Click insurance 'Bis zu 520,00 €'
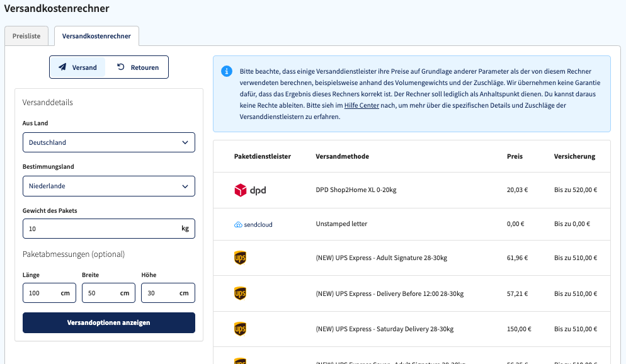The height and width of the screenshot is (364, 626). [576, 190]
